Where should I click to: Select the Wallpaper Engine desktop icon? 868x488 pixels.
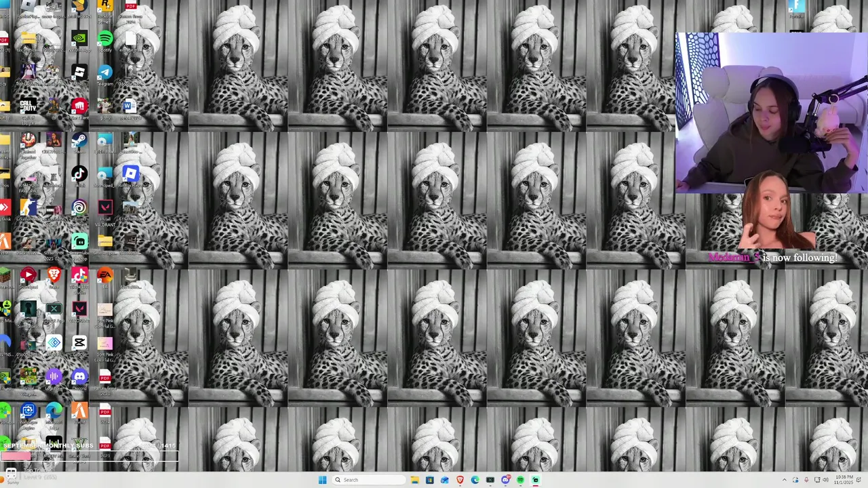(x=28, y=411)
